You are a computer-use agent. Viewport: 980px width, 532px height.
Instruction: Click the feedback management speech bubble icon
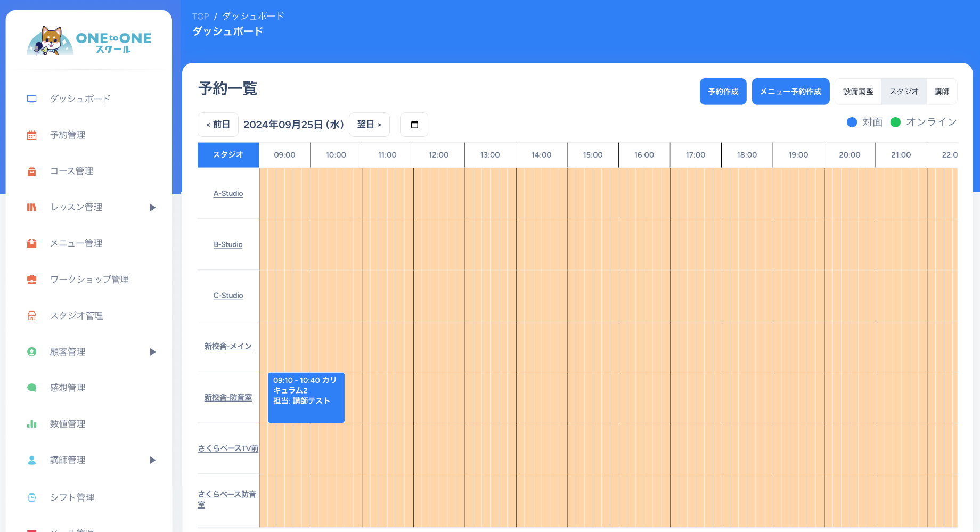click(32, 388)
